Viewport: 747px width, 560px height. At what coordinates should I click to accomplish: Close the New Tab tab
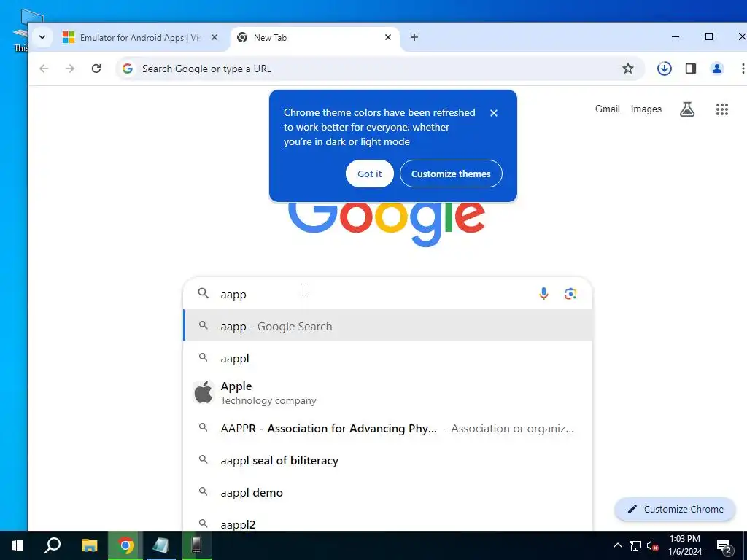tap(388, 37)
